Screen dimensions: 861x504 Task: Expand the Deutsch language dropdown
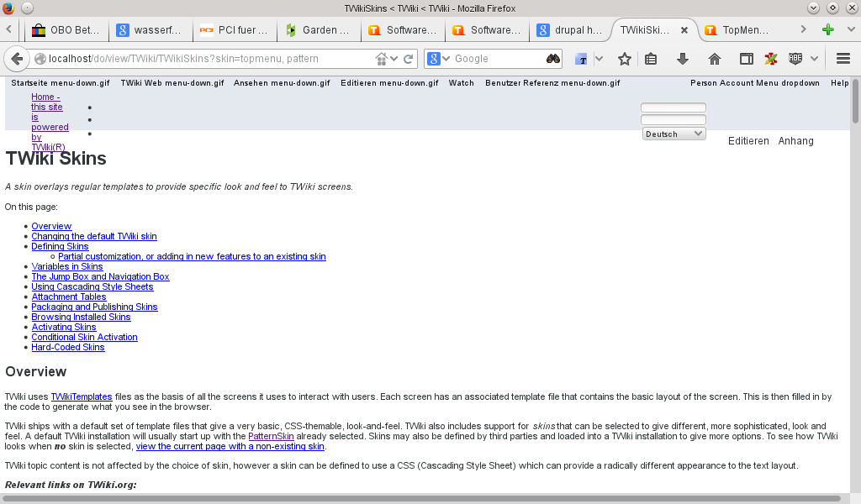click(673, 134)
